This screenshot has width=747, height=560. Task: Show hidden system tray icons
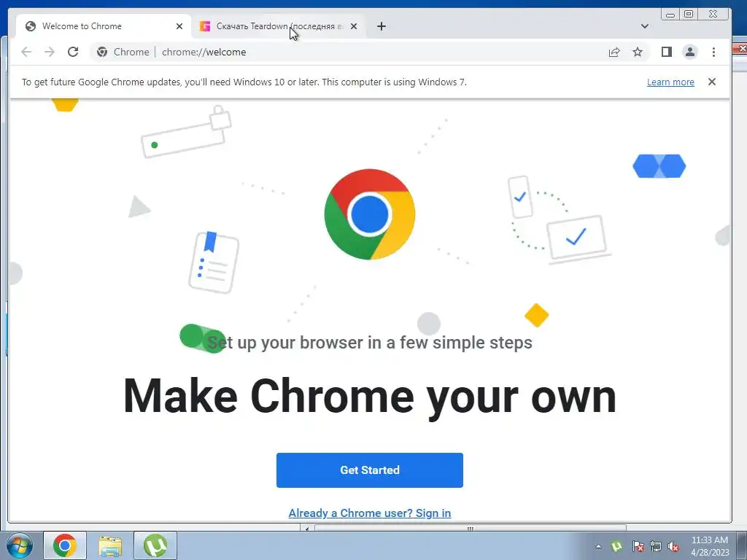point(598,546)
